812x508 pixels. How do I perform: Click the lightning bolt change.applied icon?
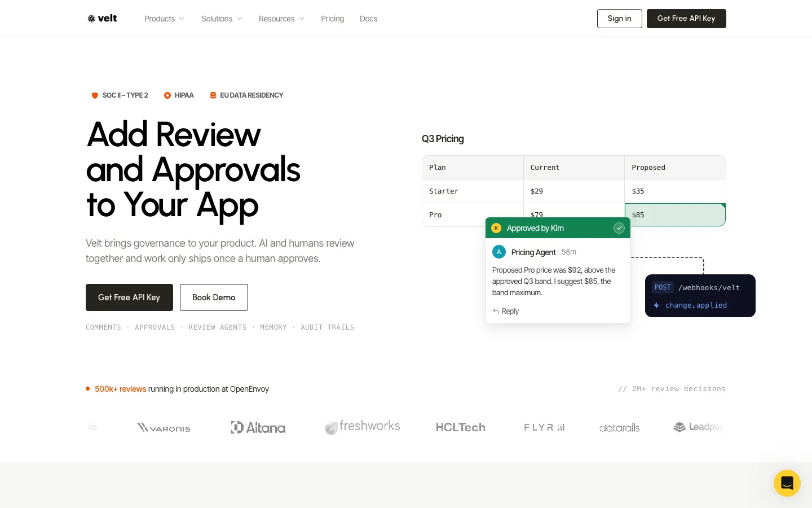[x=656, y=305]
